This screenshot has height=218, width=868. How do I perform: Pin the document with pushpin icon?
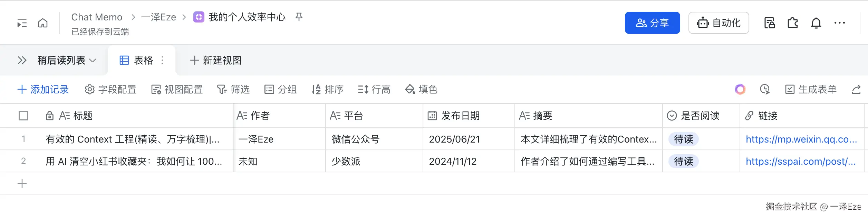coord(299,17)
